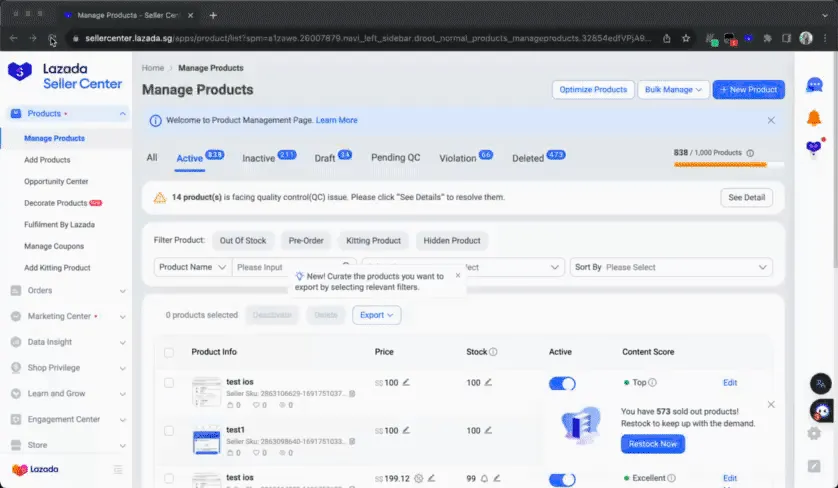Open the chat messages icon on the right rail
The width and height of the screenshot is (838, 488).
click(814, 85)
